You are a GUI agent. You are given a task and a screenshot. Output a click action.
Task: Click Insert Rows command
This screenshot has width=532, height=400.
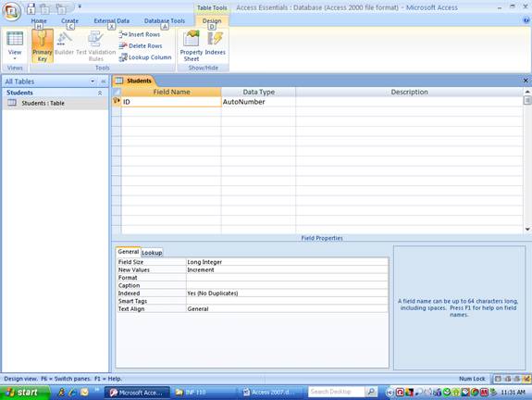[x=140, y=34]
